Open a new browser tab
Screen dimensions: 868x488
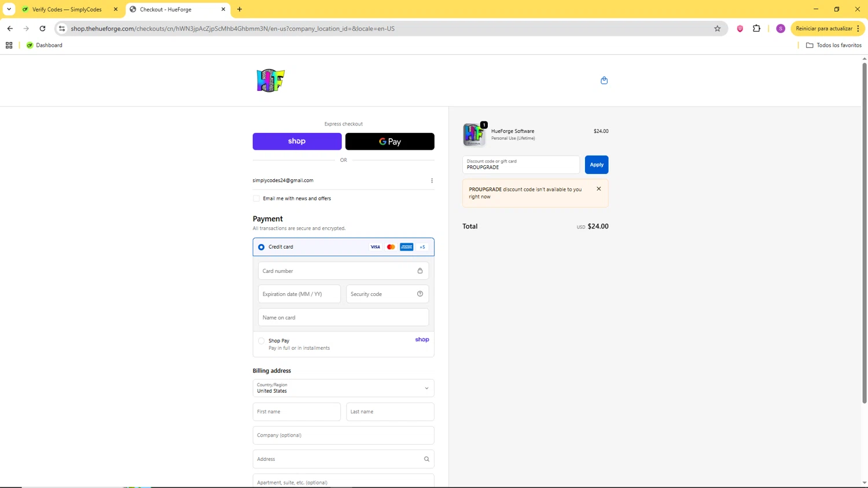(x=240, y=9)
